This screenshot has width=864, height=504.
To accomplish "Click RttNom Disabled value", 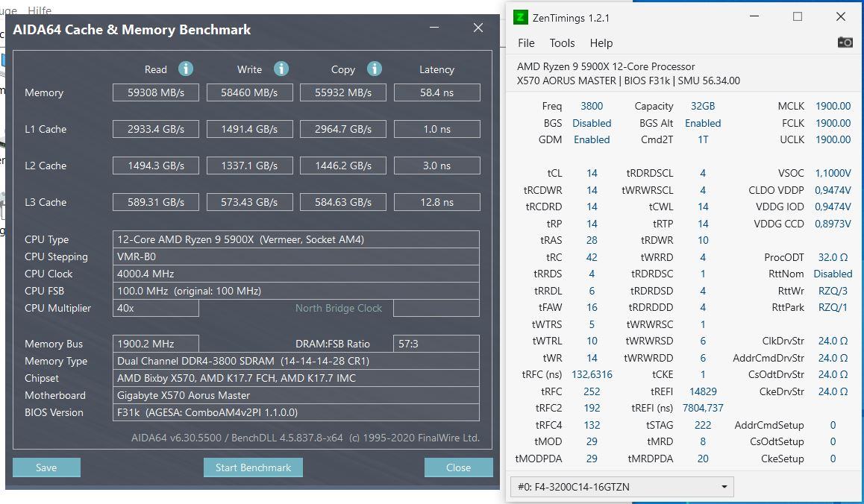I will 833,274.
